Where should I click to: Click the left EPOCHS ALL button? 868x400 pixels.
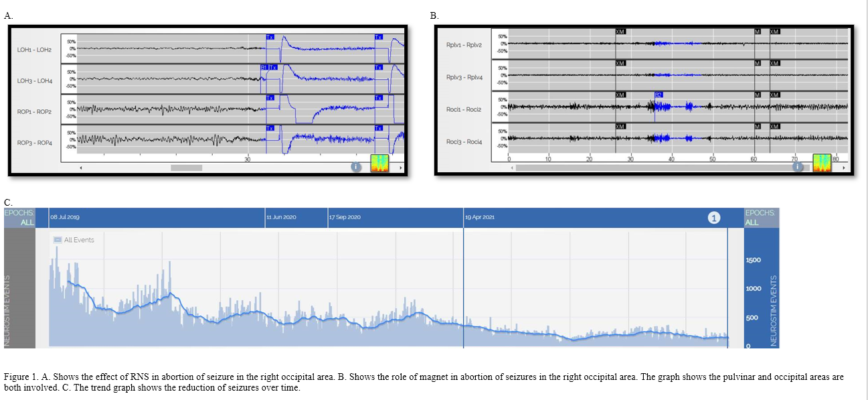point(19,217)
